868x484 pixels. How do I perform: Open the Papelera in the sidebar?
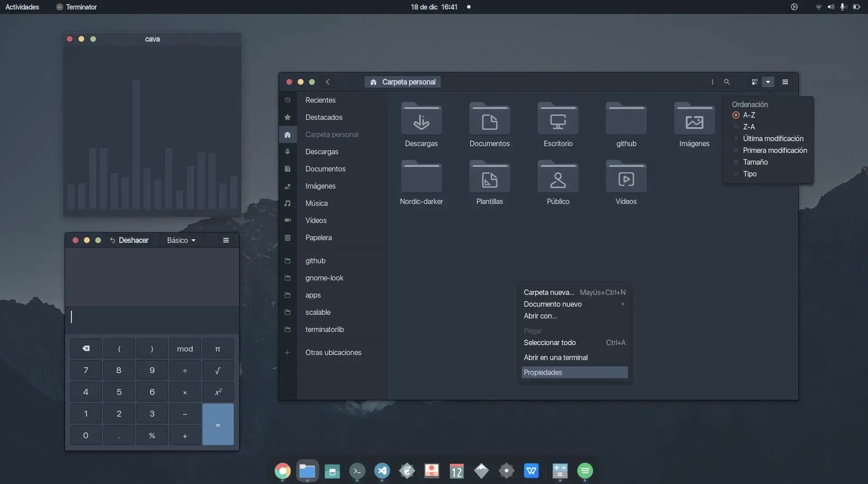[318, 237]
